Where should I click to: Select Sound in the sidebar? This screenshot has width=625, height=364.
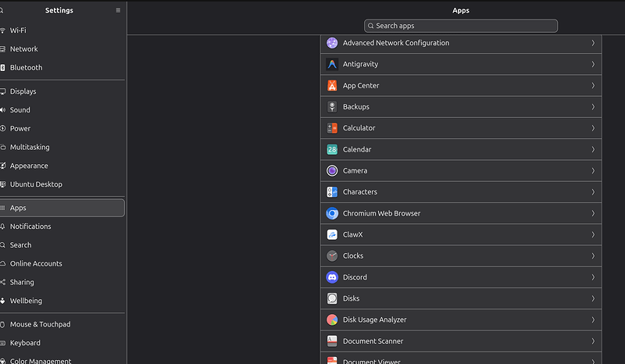[x=62, y=110]
